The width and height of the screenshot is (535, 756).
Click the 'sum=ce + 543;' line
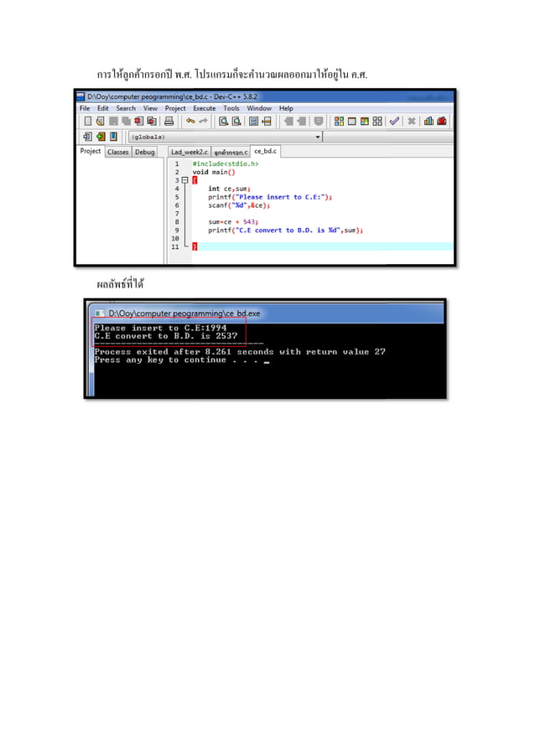[x=233, y=222]
